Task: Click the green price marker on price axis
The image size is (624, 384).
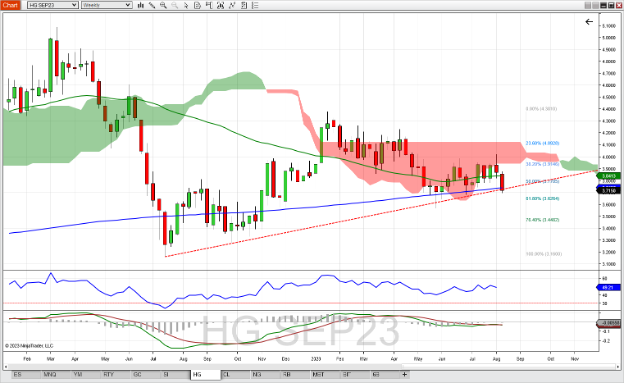Action: (609, 175)
